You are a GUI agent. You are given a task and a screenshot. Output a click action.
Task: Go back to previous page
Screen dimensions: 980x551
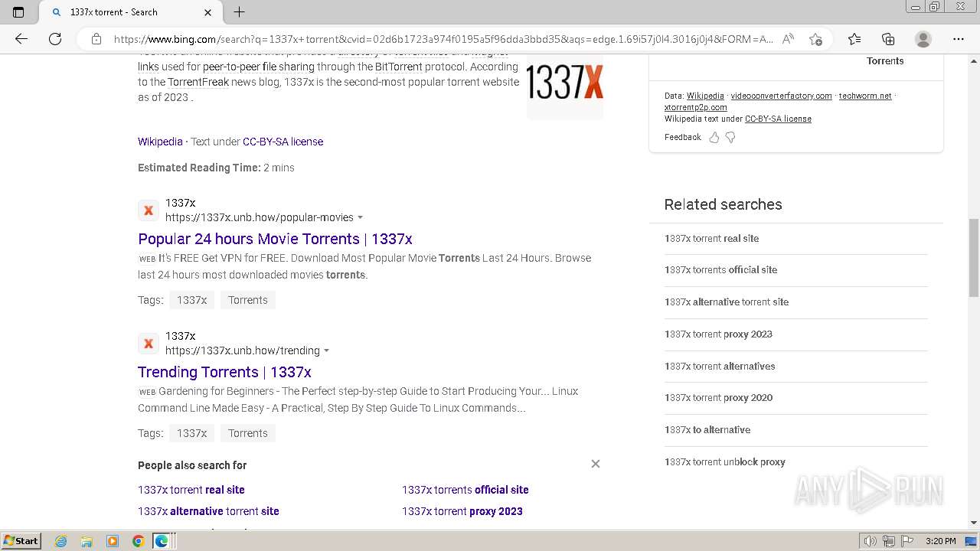click(21, 39)
